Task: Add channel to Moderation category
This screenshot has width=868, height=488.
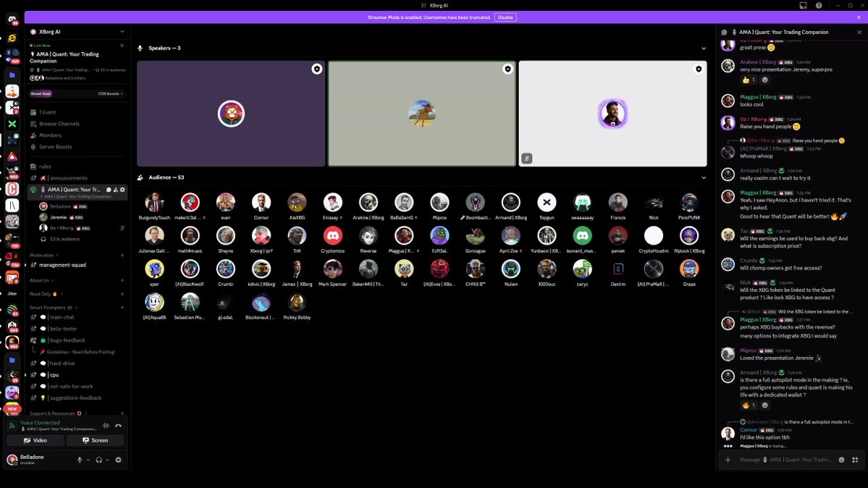Action: point(122,256)
